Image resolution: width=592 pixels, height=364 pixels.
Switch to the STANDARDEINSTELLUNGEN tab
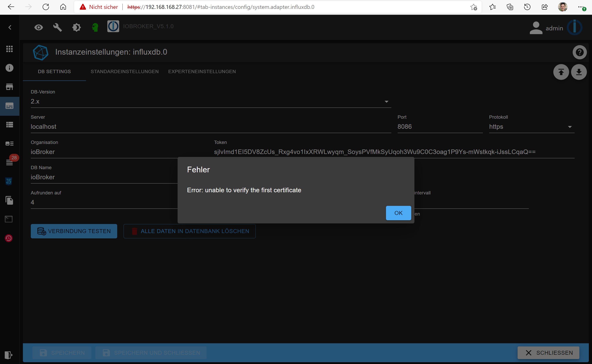point(125,71)
